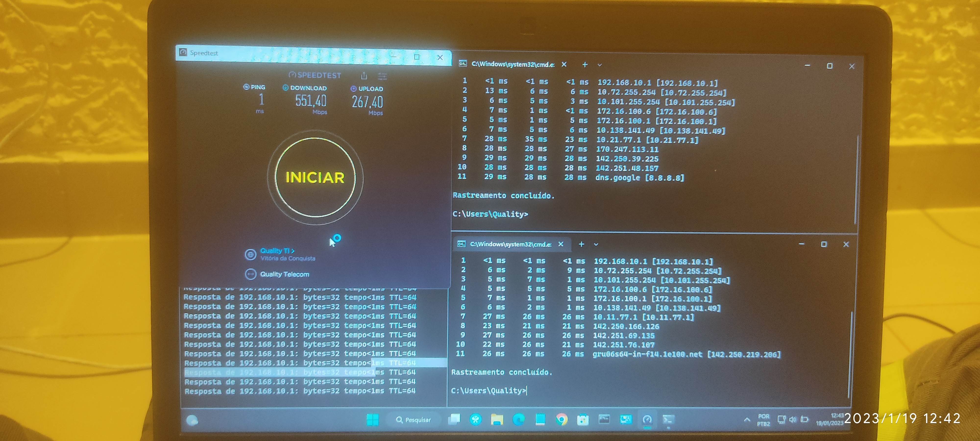Click the Speedtest share results icon

[x=364, y=76]
